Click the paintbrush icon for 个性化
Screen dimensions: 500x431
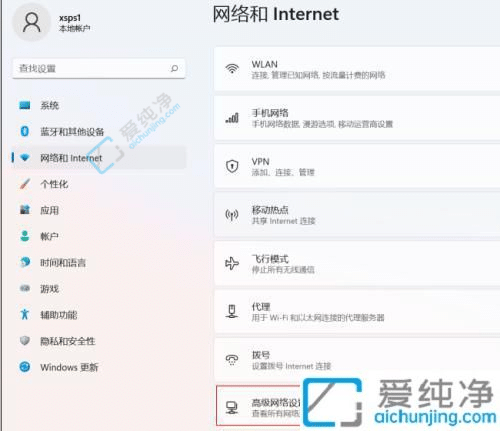[x=25, y=184]
